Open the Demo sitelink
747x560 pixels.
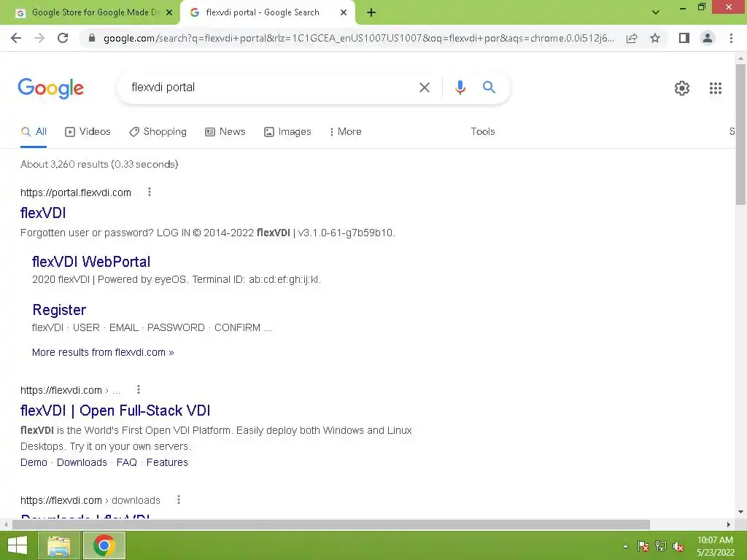coord(34,462)
